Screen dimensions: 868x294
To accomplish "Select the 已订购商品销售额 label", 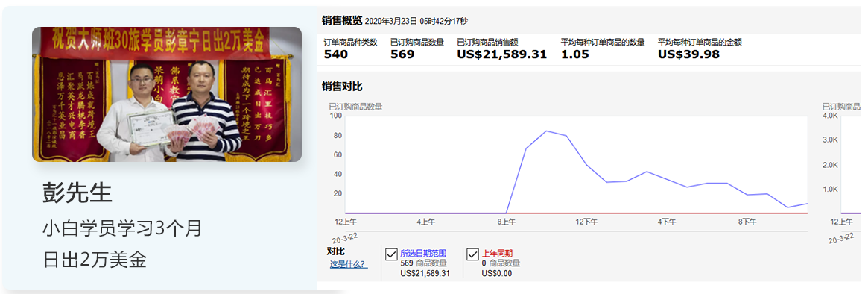I will (488, 42).
